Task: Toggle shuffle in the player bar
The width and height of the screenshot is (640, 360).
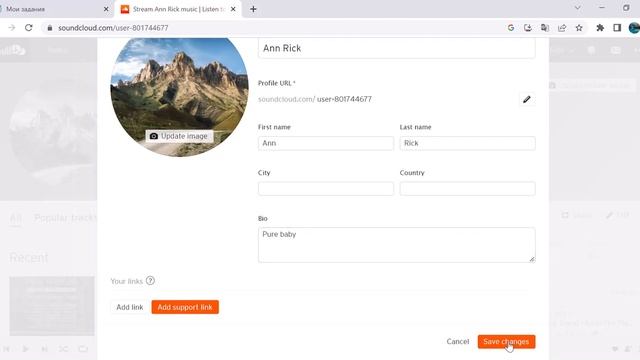Action: 63,349
